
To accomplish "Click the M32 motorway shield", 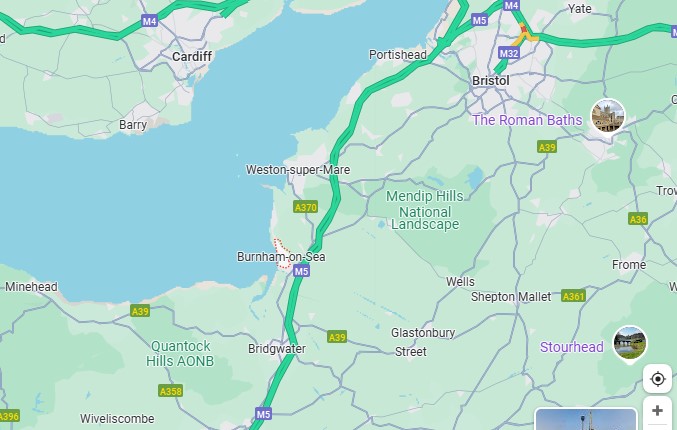I will pyautogui.click(x=509, y=53).
